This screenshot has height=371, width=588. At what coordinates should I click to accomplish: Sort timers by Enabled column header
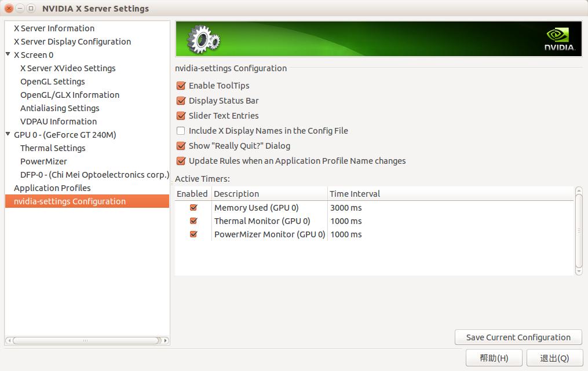click(x=192, y=194)
